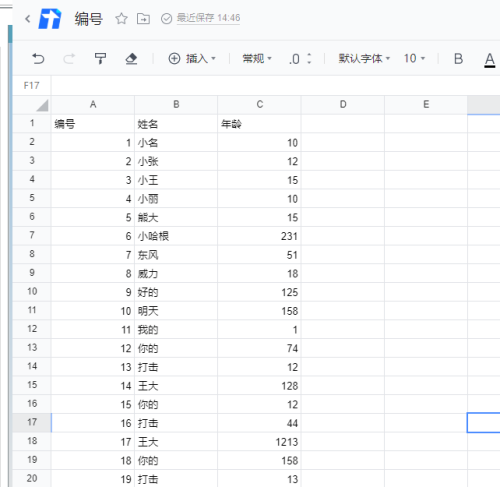The height and width of the screenshot is (487, 500).
Task: Click the cell with name 明天
Action: (x=176, y=311)
